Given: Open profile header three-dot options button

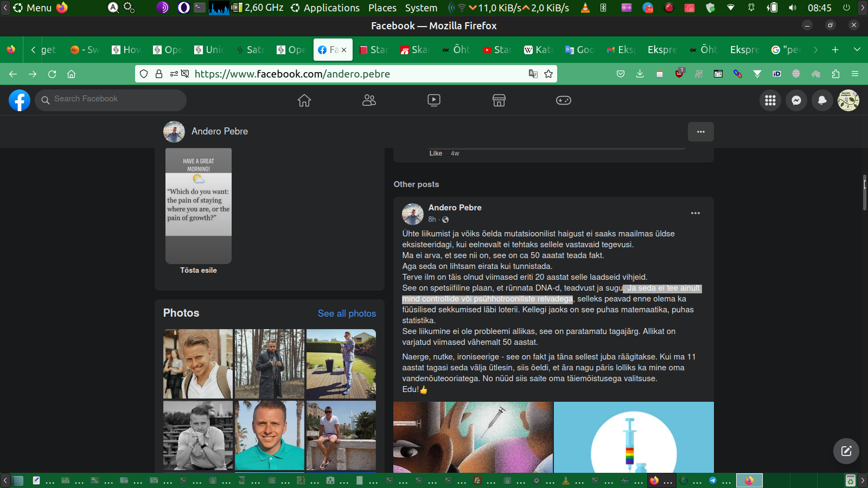Looking at the screenshot, I should 701,132.
